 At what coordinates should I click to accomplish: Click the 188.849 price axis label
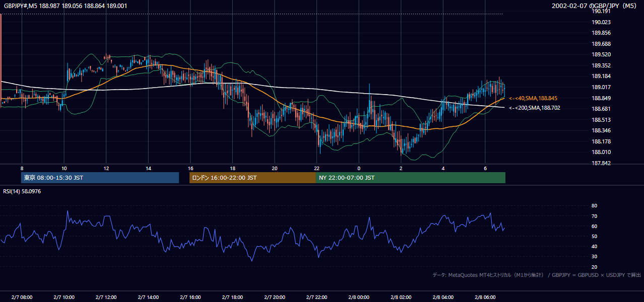click(601, 98)
